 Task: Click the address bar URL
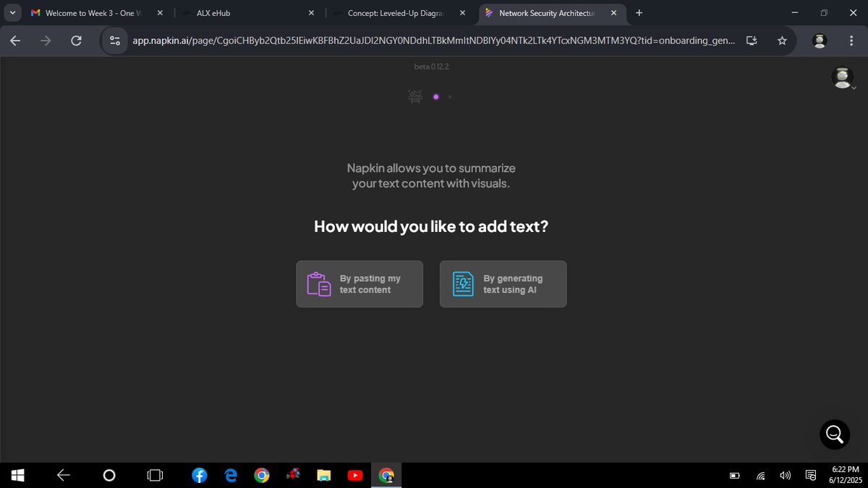[x=434, y=41]
